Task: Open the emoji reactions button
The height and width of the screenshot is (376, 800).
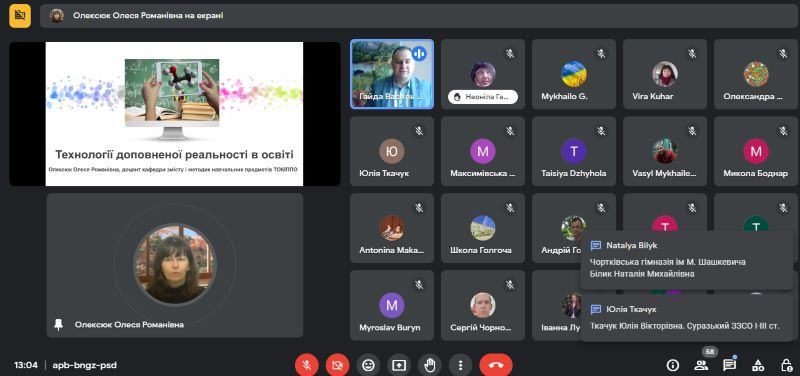Action: (368, 365)
